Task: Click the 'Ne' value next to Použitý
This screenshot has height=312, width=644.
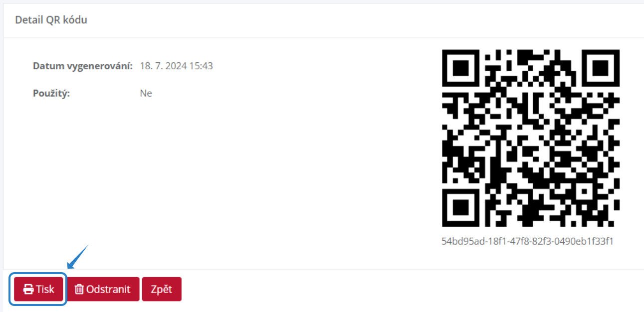Action: pos(146,93)
